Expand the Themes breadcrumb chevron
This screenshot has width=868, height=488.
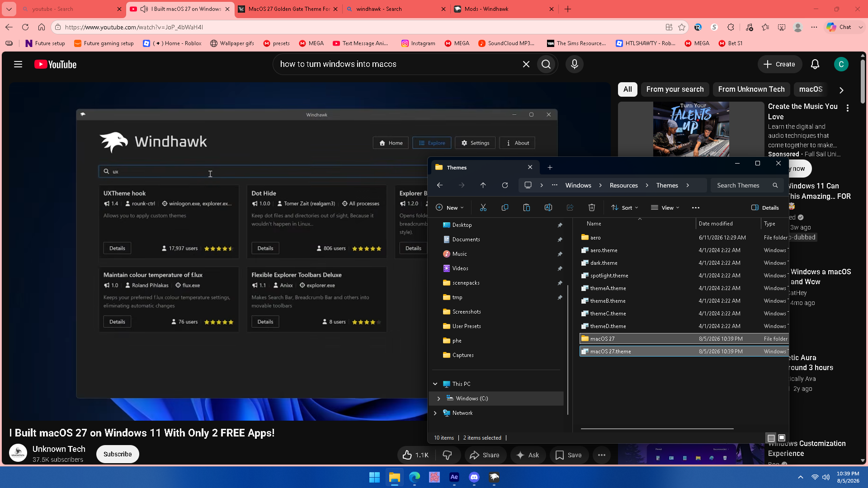coord(688,185)
